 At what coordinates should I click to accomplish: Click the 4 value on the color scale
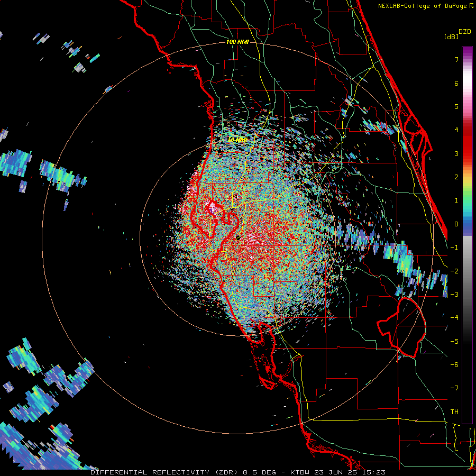[456, 130]
